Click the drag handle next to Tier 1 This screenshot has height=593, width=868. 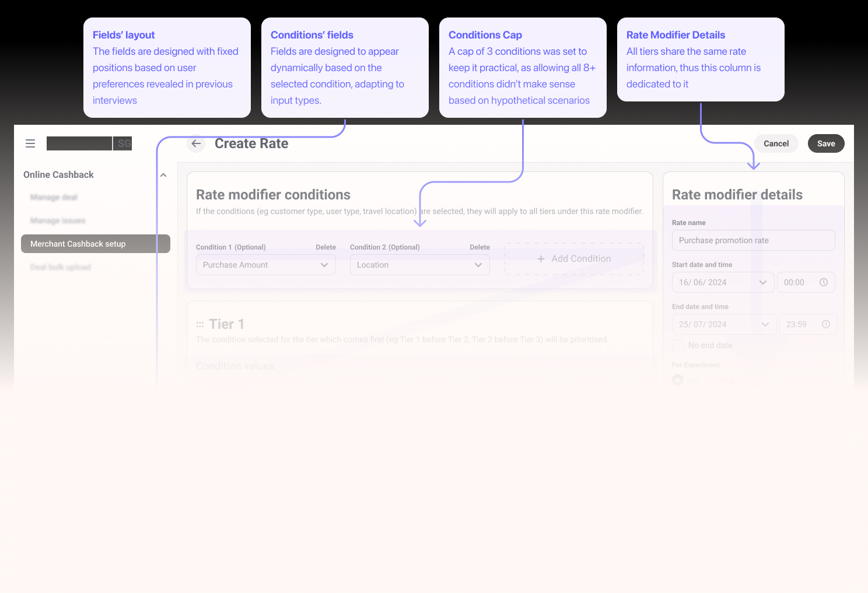click(200, 325)
